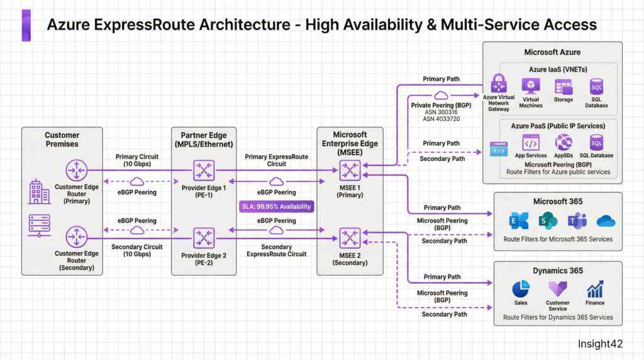
Task: Click the Customer Edge Router (Primary) icon
Action: point(76,170)
